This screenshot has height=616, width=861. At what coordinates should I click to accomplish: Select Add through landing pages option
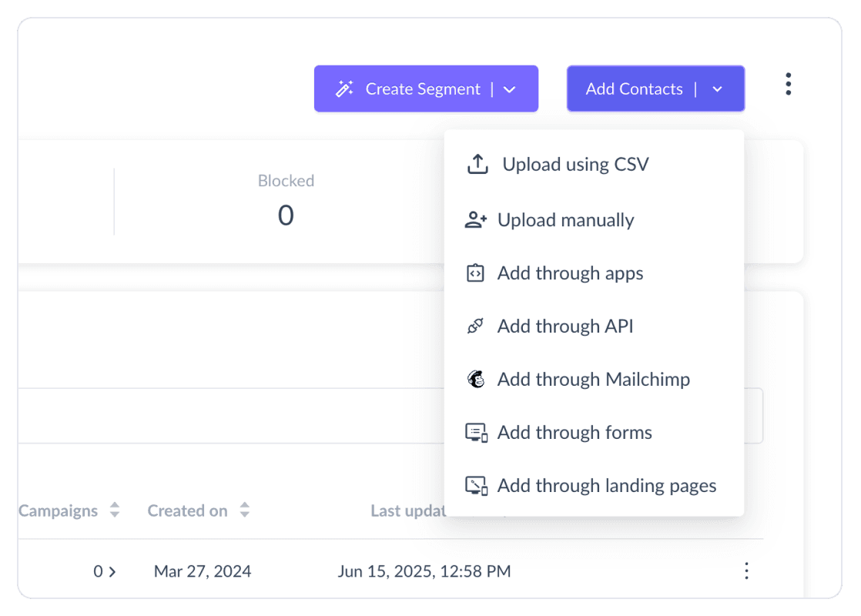point(606,486)
